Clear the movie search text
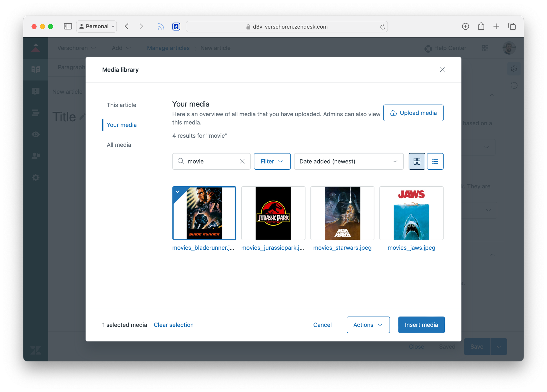Screen dimensions: 547x392 pyautogui.click(x=242, y=161)
